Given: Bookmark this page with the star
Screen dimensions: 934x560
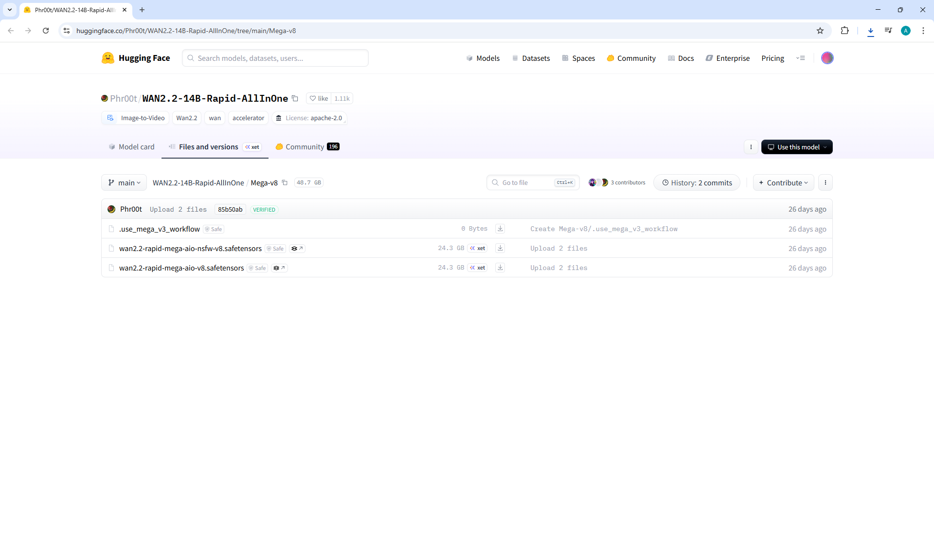Looking at the screenshot, I should (820, 31).
